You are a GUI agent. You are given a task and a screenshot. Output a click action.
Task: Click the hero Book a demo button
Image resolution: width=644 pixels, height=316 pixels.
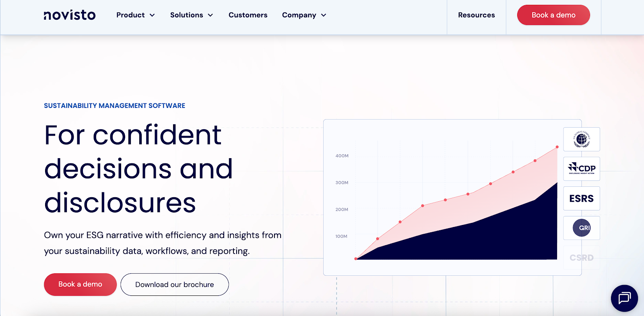click(x=80, y=284)
